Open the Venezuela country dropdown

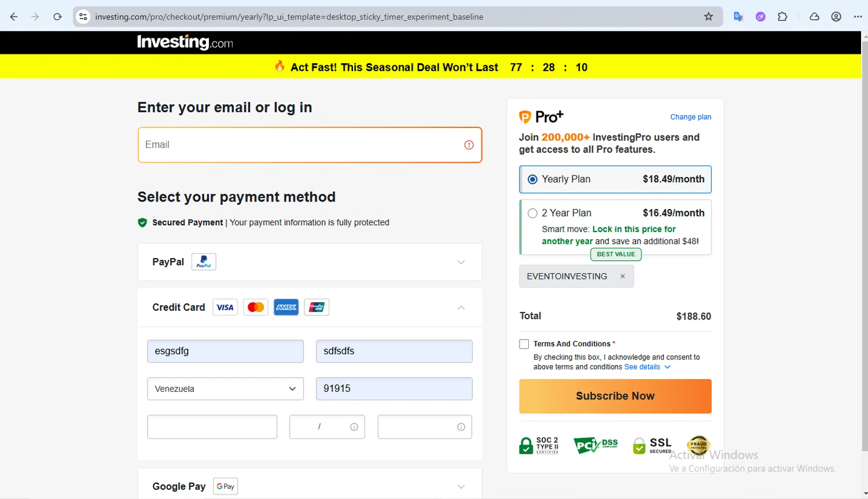[x=226, y=389]
